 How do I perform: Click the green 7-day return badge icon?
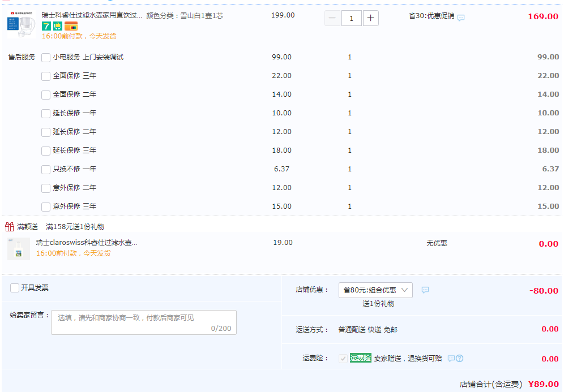tap(46, 26)
